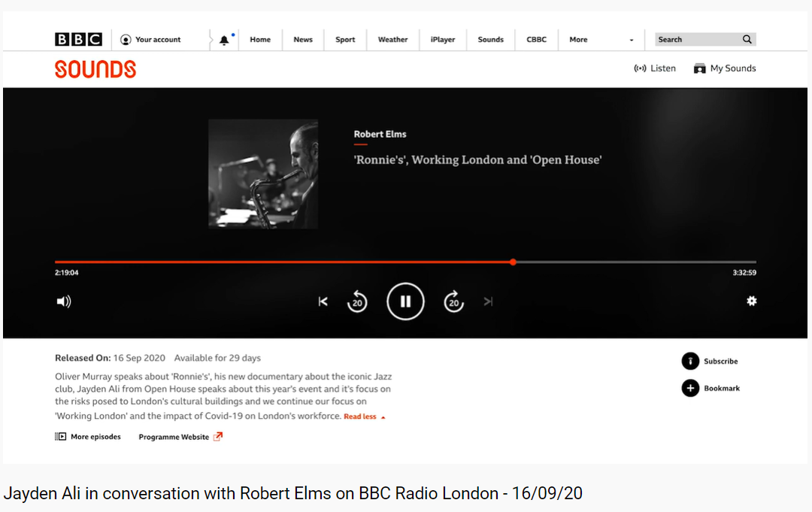
Task: Rewind playback 20 seconds
Action: 357,301
